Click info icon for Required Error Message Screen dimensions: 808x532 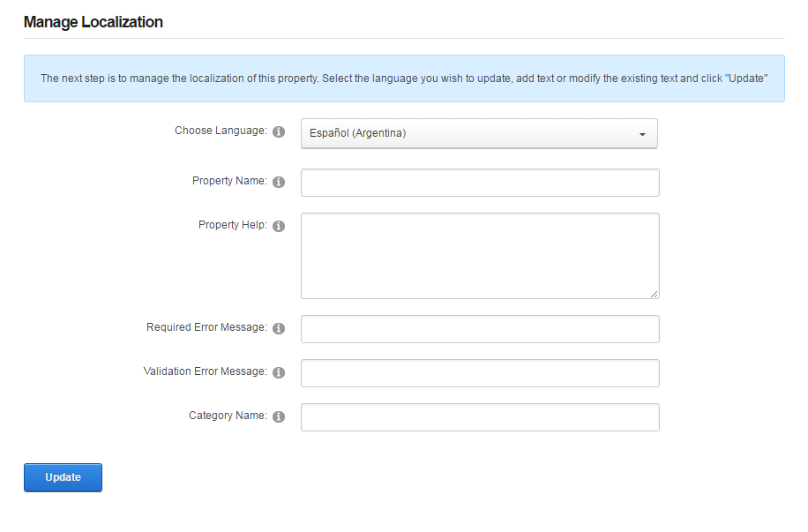coord(279,328)
